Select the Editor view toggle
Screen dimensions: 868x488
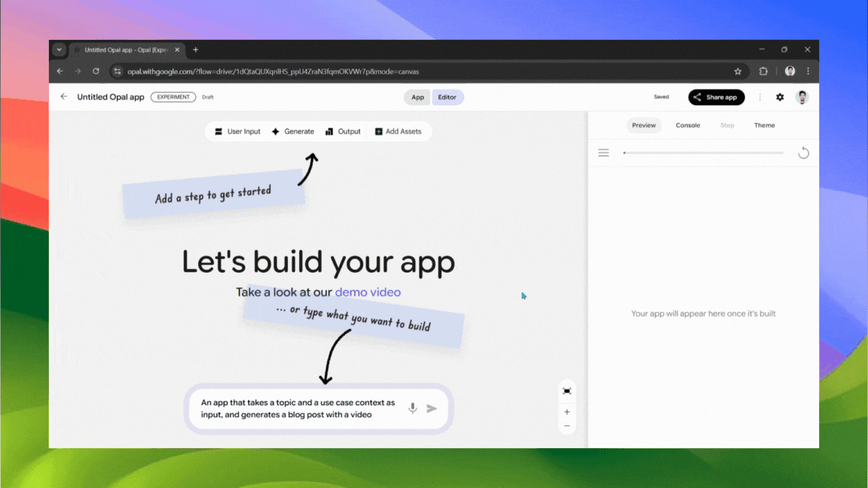(x=448, y=97)
